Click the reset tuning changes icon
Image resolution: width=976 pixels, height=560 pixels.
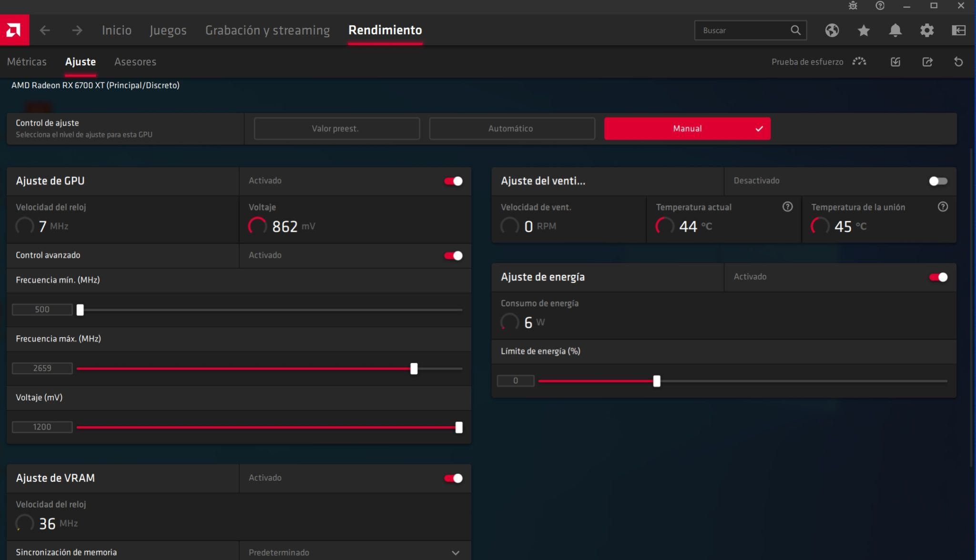point(958,61)
